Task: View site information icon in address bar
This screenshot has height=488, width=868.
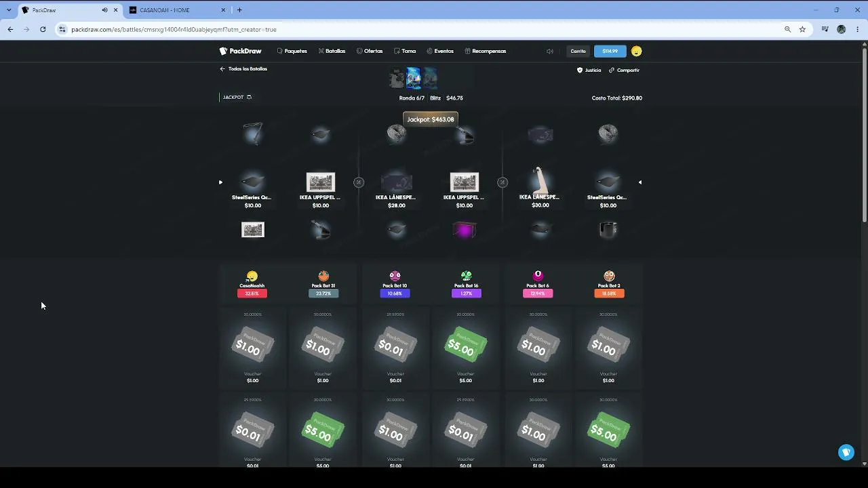Action: [62, 29]
